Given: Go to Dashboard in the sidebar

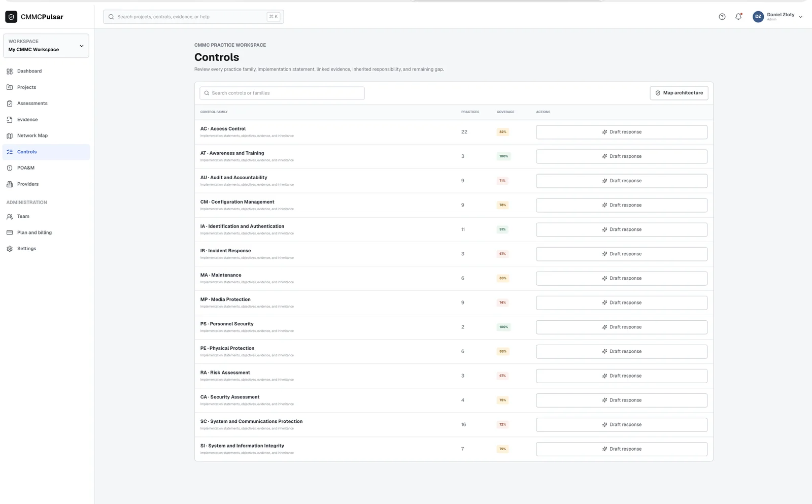Looking at the screenshot, I should pyautogui.click(x=46, y=71).
